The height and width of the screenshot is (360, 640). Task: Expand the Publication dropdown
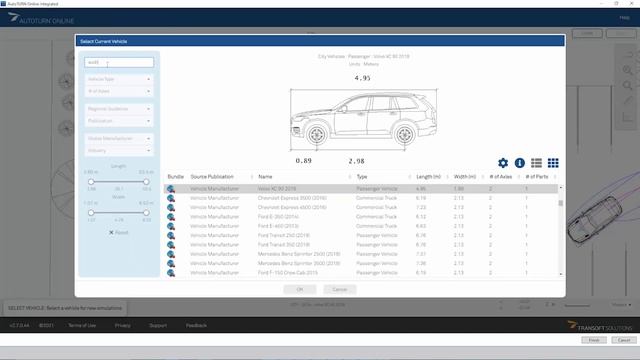click(119, 121)
